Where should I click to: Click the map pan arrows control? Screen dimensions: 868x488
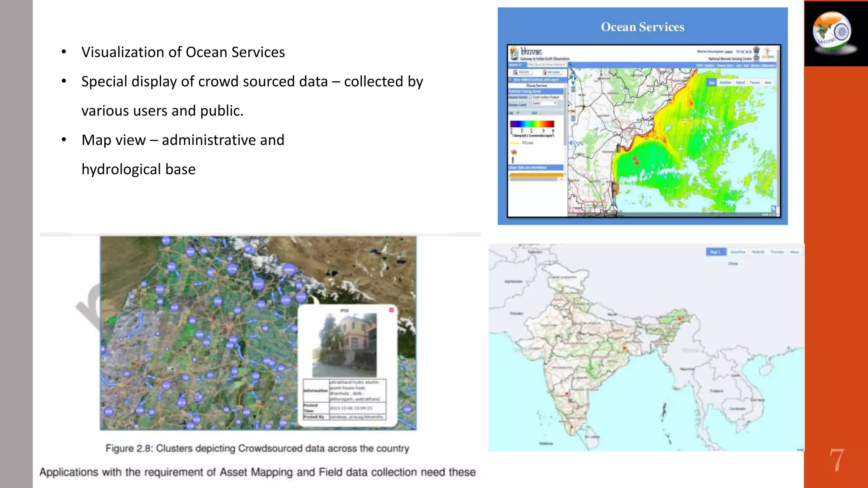point(573,78)
